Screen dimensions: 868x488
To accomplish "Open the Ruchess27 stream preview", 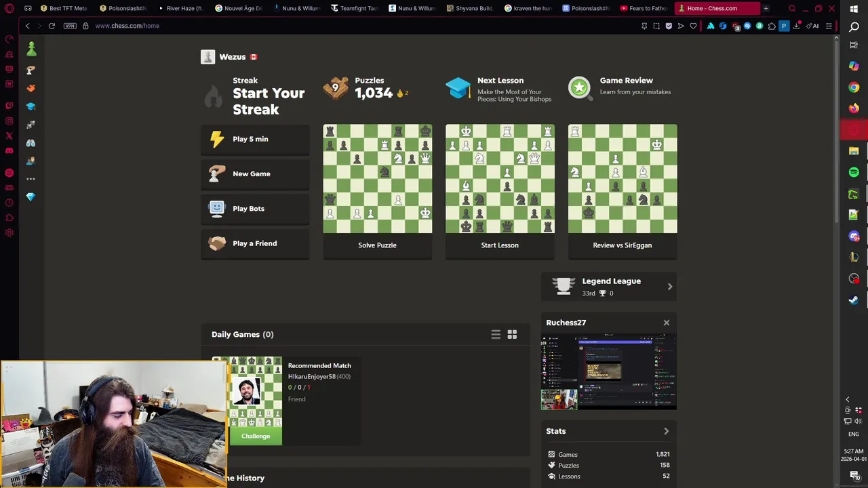I will coord(609,372).
